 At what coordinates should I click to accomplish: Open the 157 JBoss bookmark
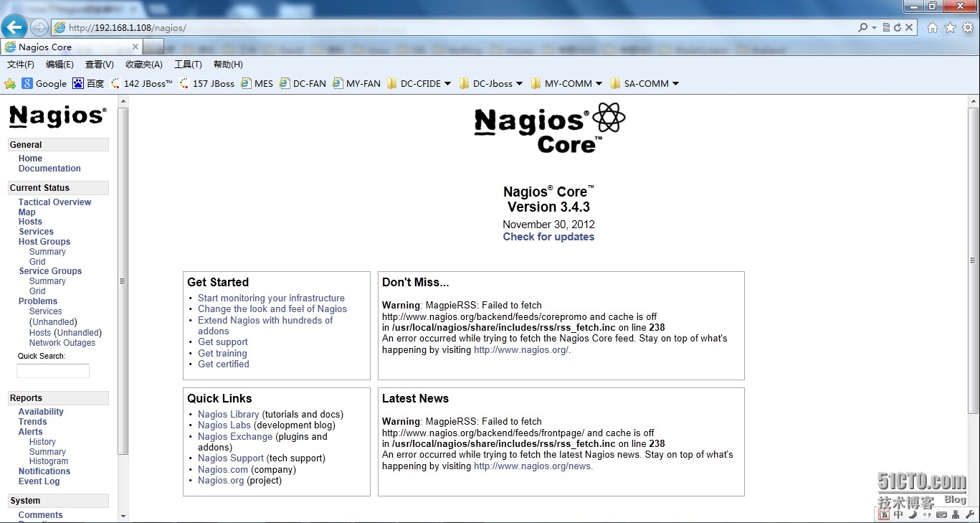click(207, 83)
